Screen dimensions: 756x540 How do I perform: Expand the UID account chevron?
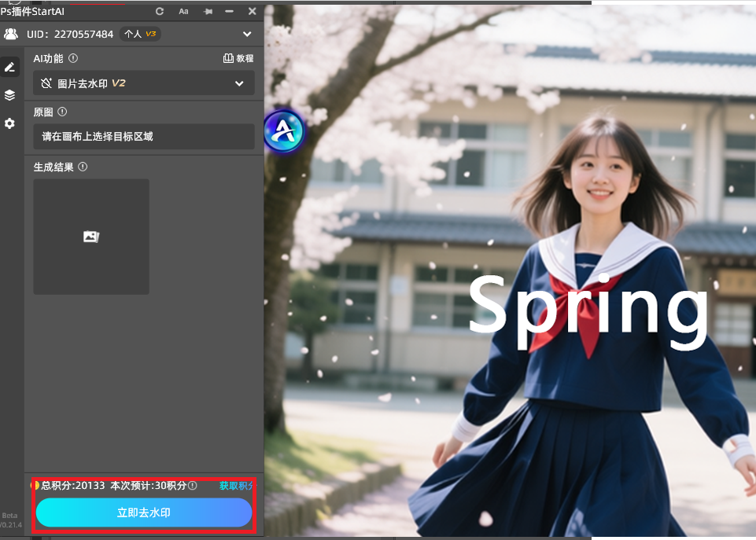[x=247, y=34]
